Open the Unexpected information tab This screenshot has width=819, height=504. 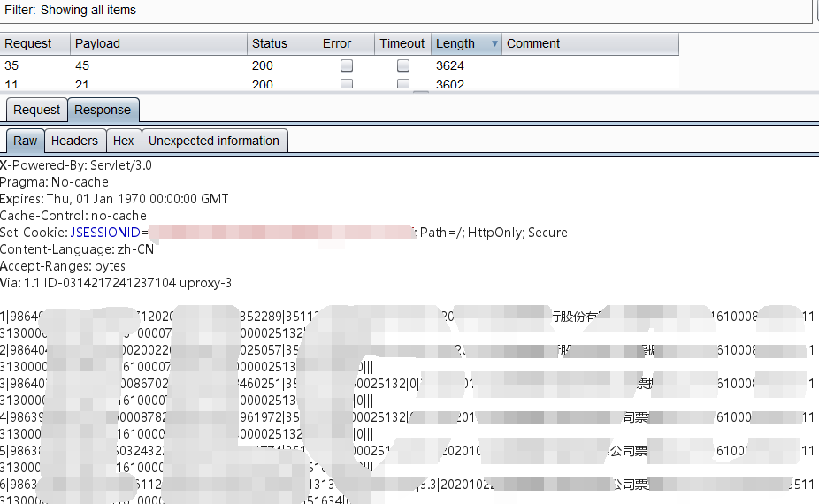click(x=214, y=141)
